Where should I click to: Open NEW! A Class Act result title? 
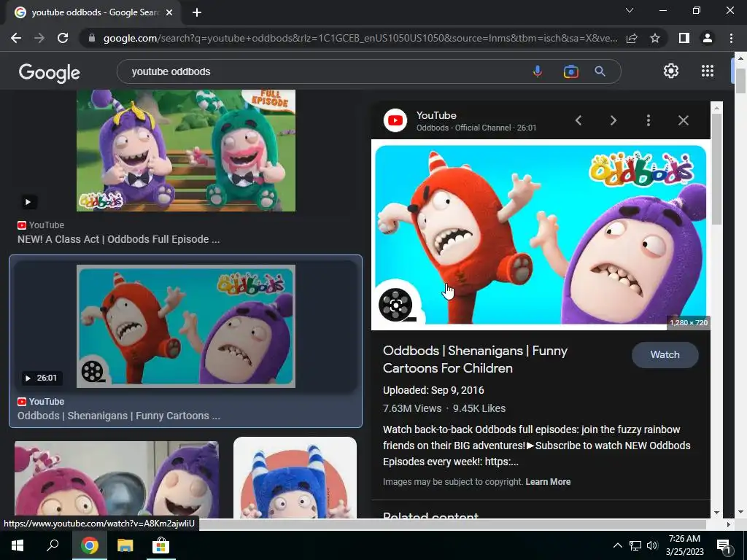coord(119,239)
